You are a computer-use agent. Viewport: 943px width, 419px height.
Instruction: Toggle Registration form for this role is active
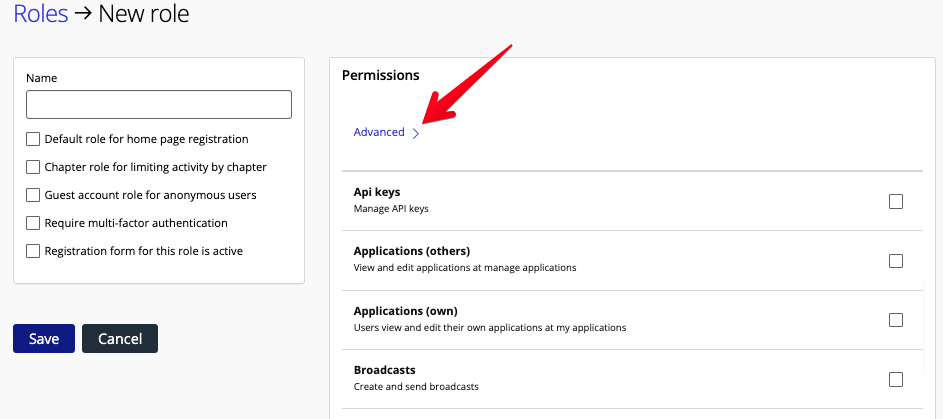(x=34, y=251)
